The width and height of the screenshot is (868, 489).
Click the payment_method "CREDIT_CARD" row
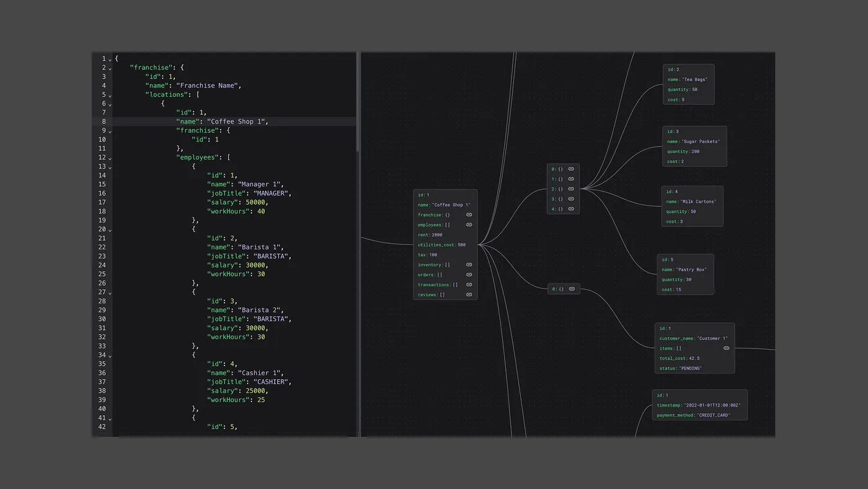coord(693,415)
